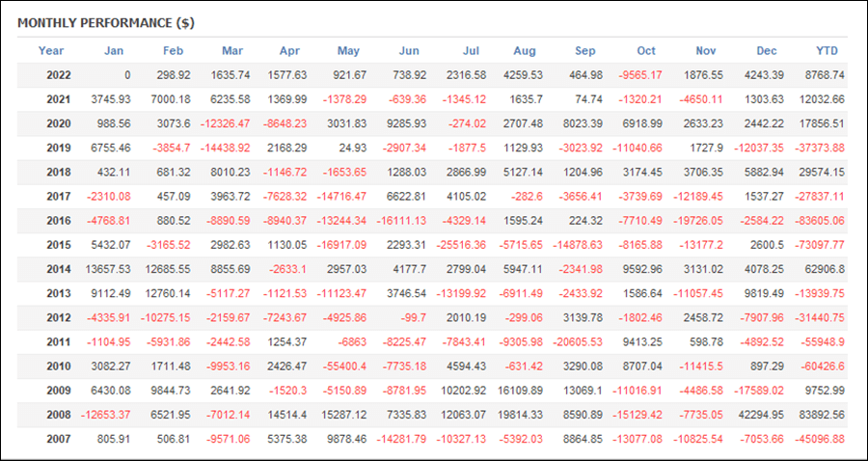Screen dimensions: 868x461
Task: Click the 2016 YTD value -83605.06
Action: 820,221
